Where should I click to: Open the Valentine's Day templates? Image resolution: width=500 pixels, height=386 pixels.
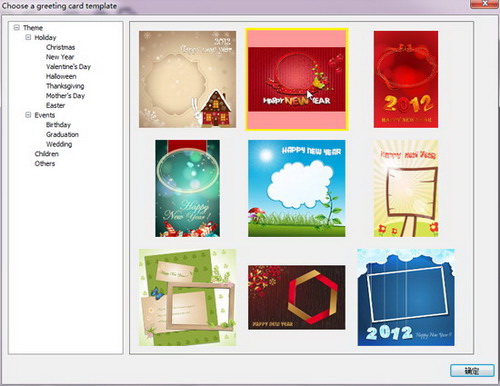[x=68, y=66]
